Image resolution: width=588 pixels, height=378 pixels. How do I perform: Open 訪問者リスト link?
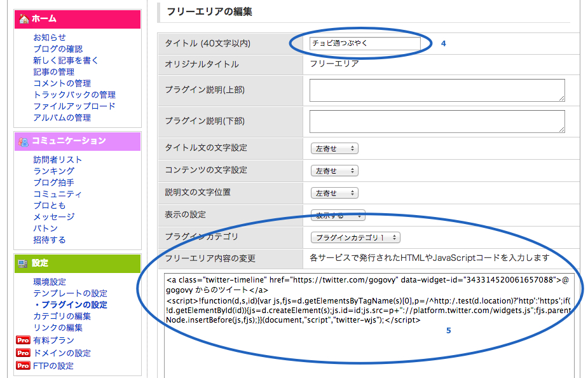(57, 160)
